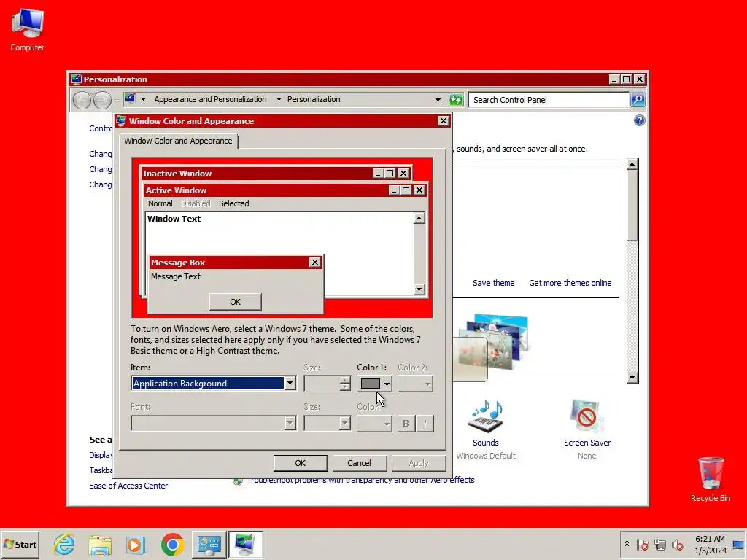Confirm with the dialog's bottom OK button
747x560 pixels.
pos(300,463)
